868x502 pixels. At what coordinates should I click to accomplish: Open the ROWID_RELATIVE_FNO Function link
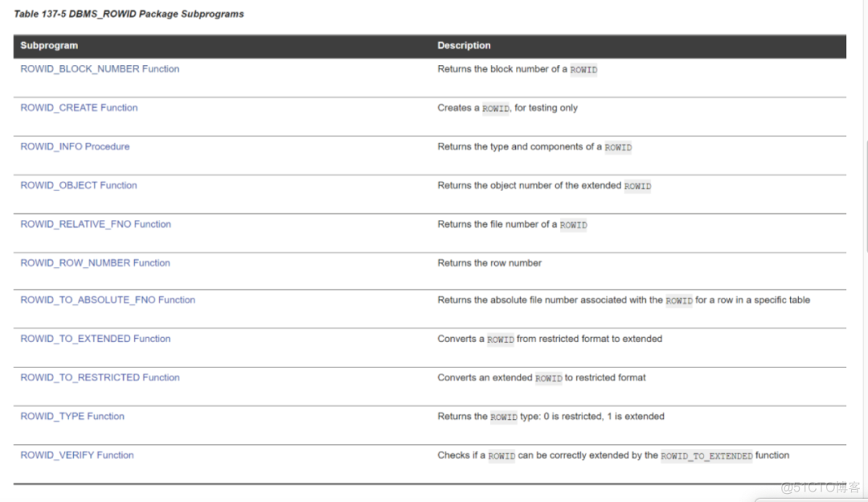point(95,224)
